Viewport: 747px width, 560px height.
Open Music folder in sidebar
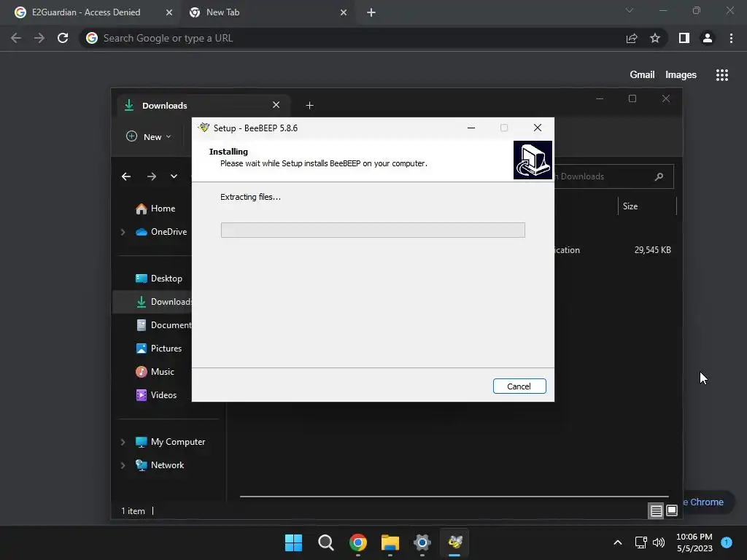coord(155,372)
